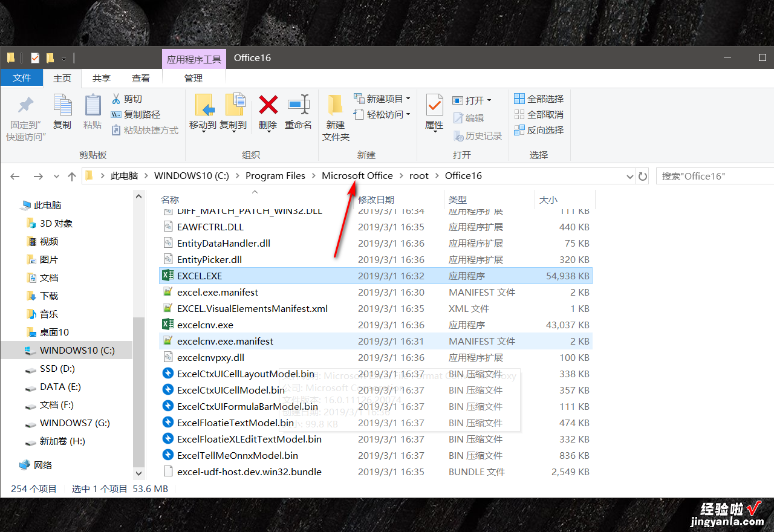This screenshot has width=774, height=532.
Task: Click Microsoft Office in address path
Action: tap(357, 176)
